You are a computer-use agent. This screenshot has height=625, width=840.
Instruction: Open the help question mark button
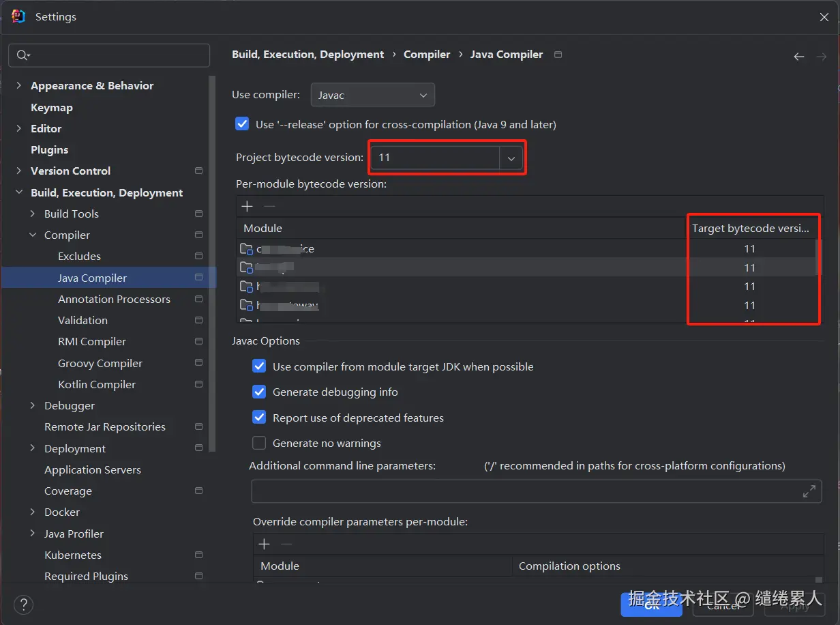click(x=23, y=605)
